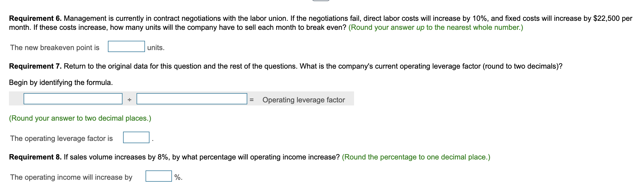Viewport: 644px width, 189px height.
Task: Click the partially visible button at top
Action: click(321, 1)
